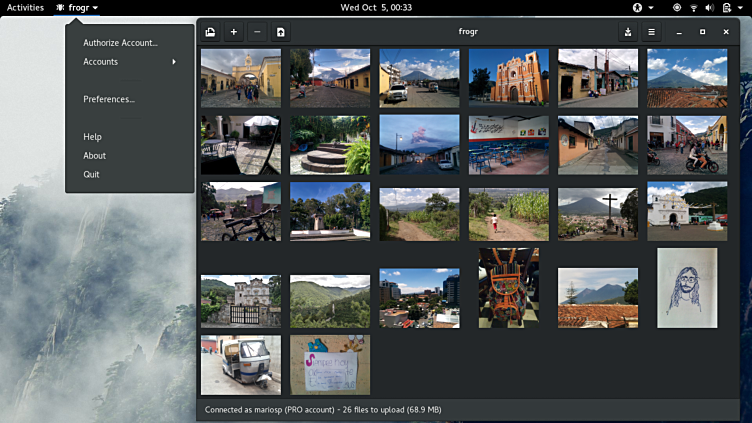Click the save project download icon
752x423 pixels.
point(628,32)
